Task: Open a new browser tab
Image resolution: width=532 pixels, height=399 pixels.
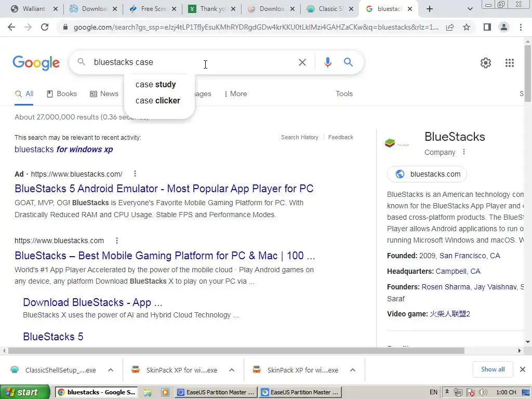Action: tap(430, 9)
